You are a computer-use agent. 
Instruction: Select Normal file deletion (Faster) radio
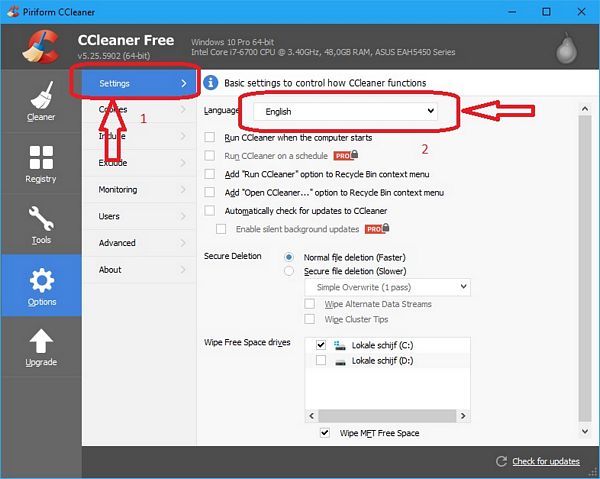pyautogui.click(x=289, y=257)
